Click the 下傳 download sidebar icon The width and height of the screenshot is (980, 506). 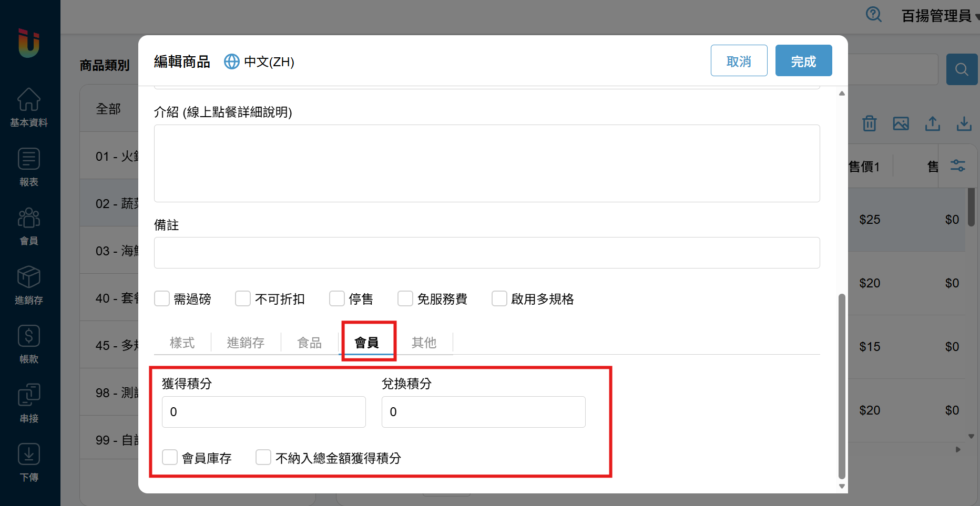click(x=29, y=455)
